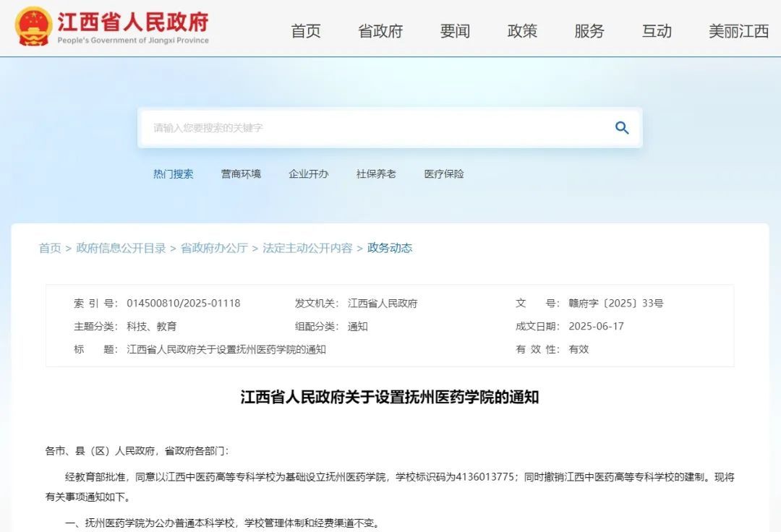Open the 互动 section

[x=656, y=31]
